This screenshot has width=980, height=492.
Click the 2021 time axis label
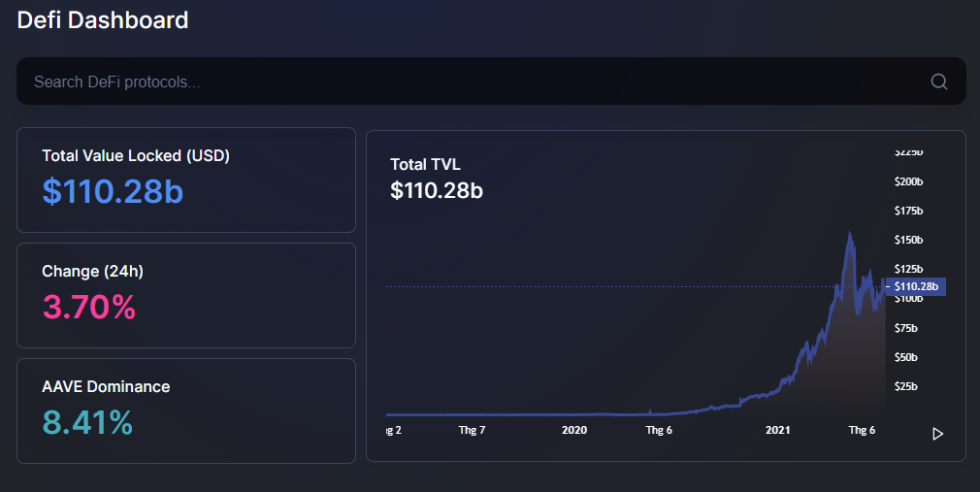pyautogui.click(x=777, y=430)
